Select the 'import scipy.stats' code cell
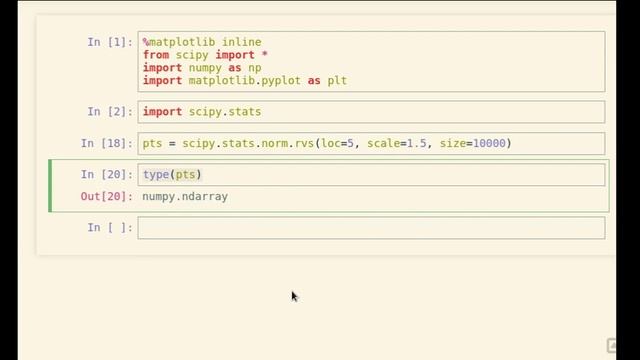 [371, 112]
